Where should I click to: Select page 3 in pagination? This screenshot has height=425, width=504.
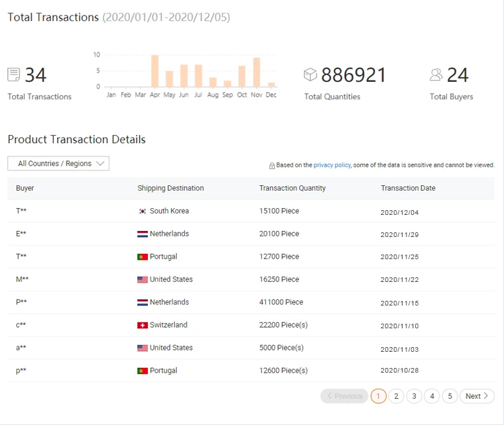(x=415, y=396)
